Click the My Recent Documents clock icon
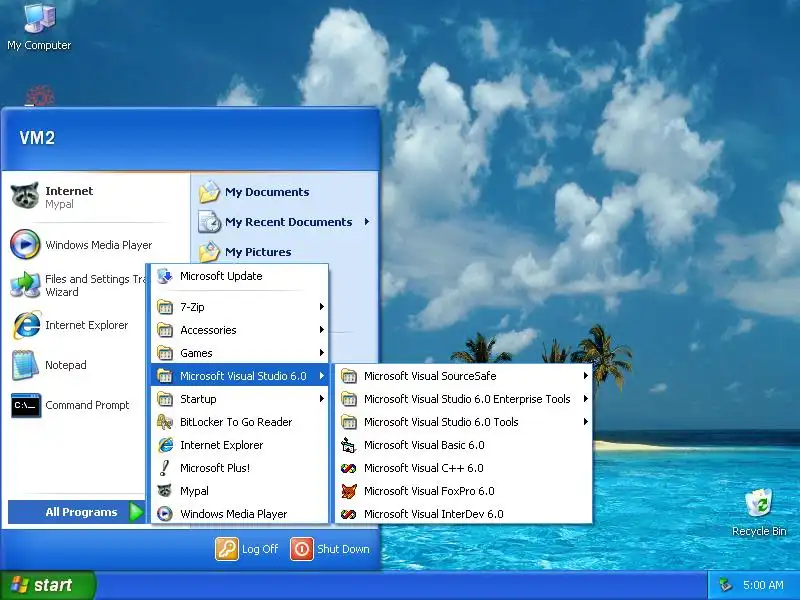Image resolution: width=800 pixels, height=600 pixels. (x=209, y=222)
